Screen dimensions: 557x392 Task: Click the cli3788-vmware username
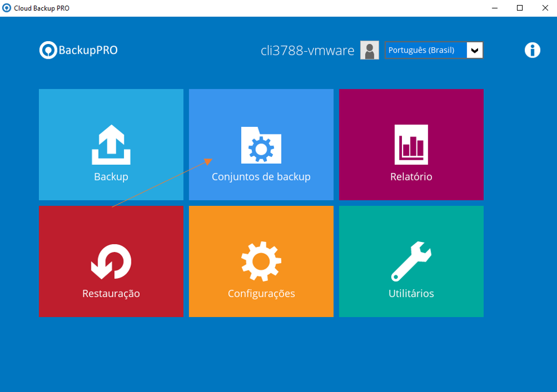click(x=307, y=50)
